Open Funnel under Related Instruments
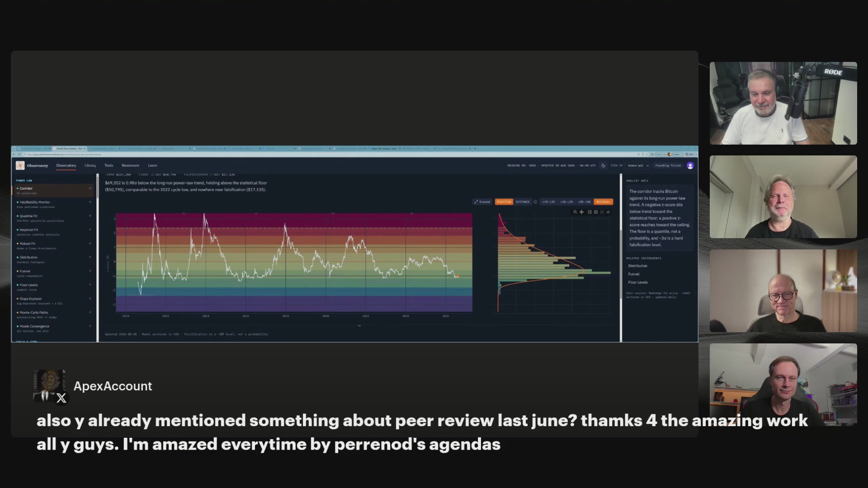This screenshot has width=868, height=488. pyautogui.click(x=633, y=274)
